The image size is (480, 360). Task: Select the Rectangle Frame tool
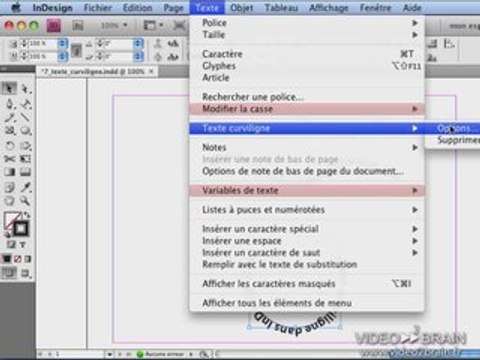coord(9,131)
